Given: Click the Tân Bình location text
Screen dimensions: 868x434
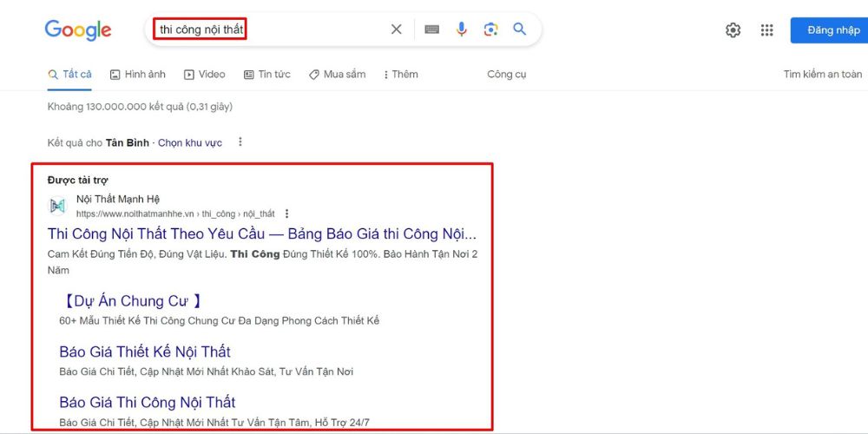Looking at the screenshot, I should click(128, 143).
